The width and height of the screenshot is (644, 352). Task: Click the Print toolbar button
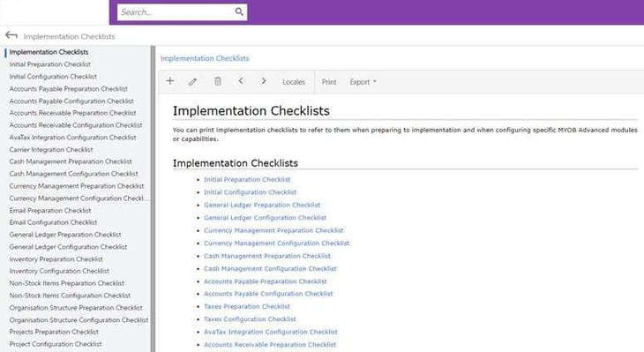329,82
